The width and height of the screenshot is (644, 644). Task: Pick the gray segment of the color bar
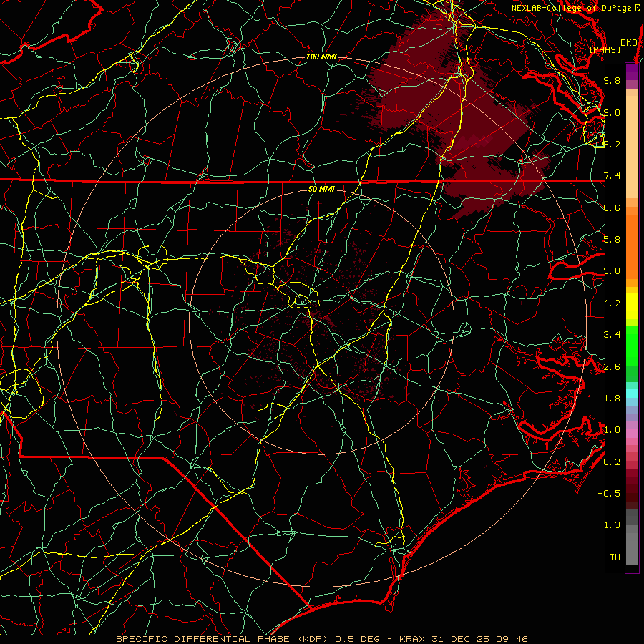tap(632, 537)
